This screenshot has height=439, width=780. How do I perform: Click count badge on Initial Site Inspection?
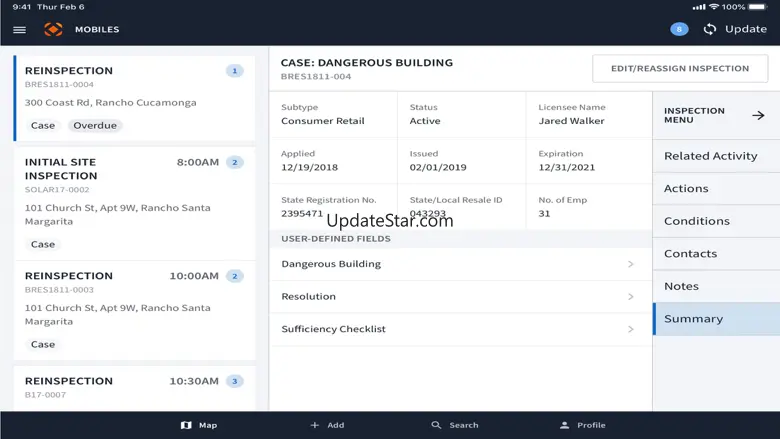click(235, 163)
